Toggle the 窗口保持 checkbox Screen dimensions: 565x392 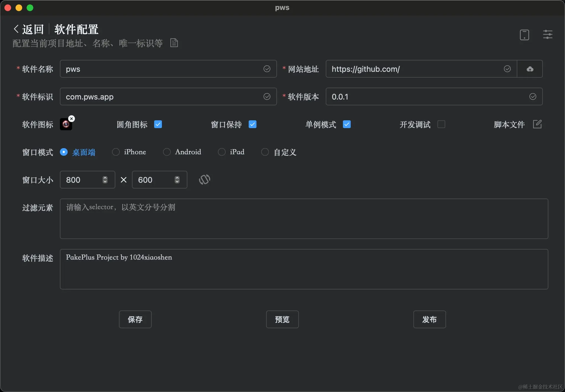[x=253, y=124]
